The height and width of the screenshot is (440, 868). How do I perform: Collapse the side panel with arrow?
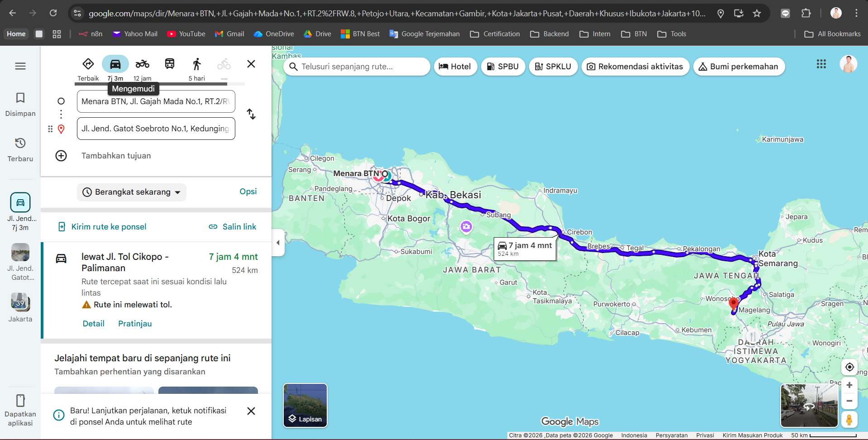point(278,243)
